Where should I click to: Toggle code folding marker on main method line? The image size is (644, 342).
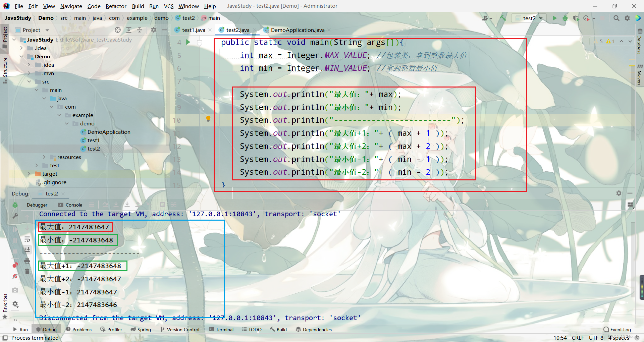[200, 43]
